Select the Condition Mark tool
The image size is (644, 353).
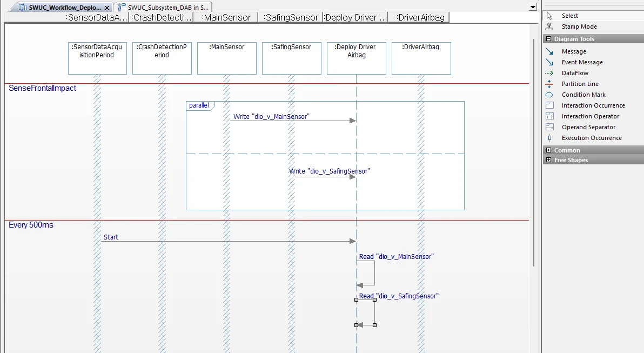(x=583, y=95)
